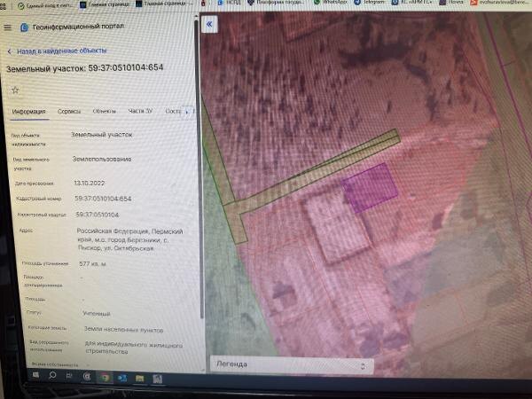This screenshot has width=532, height=399.
Task: Switch to the Сервисы tab
Action: [69, 111]
